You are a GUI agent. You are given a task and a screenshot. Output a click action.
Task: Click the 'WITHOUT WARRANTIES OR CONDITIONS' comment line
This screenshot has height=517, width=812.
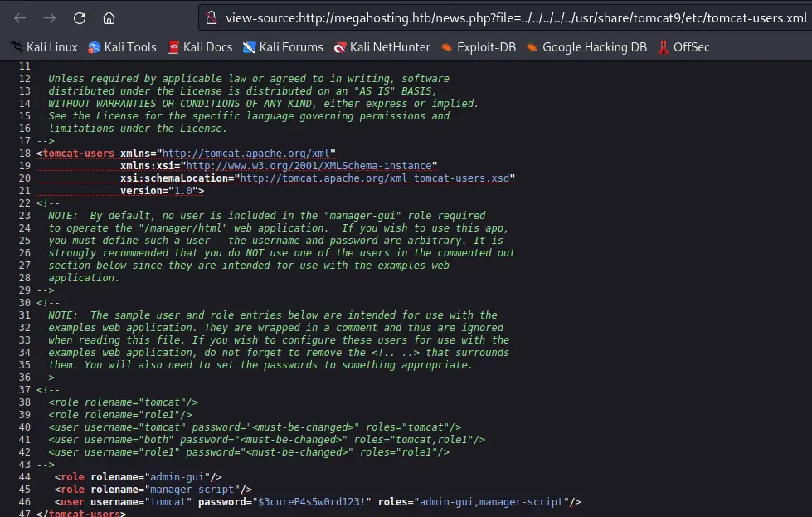pyautogui.click(x=263, y=104)
